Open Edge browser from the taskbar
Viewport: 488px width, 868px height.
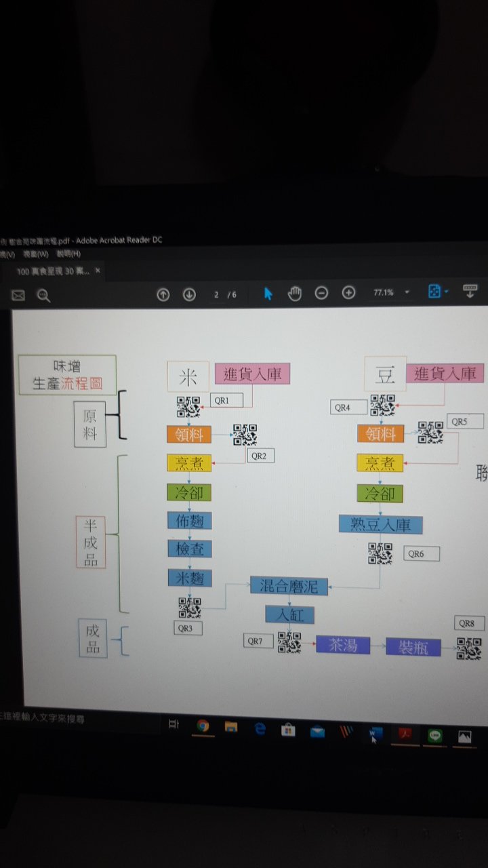click(x=260, y=729)
